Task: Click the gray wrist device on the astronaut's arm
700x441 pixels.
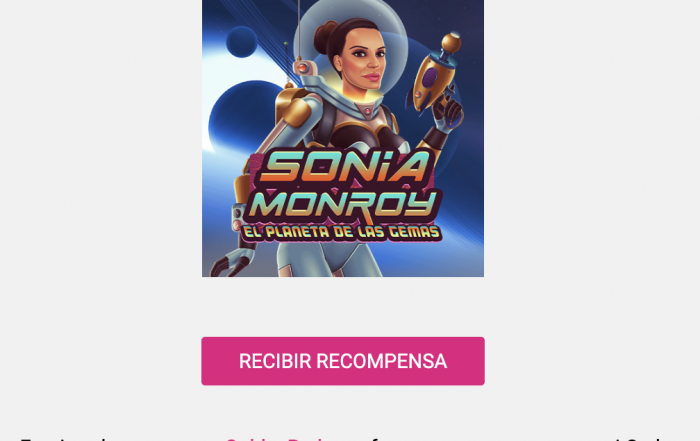Action: click(239, 217)
